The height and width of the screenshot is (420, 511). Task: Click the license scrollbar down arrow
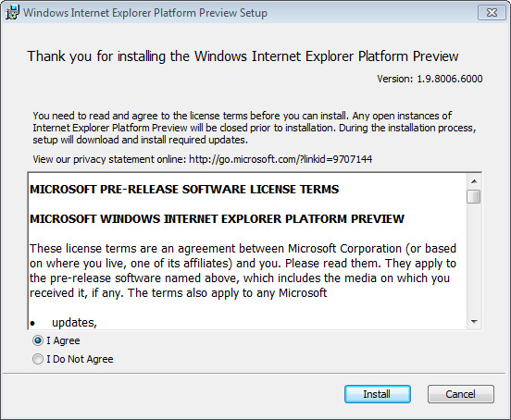(x=474, y=322)
